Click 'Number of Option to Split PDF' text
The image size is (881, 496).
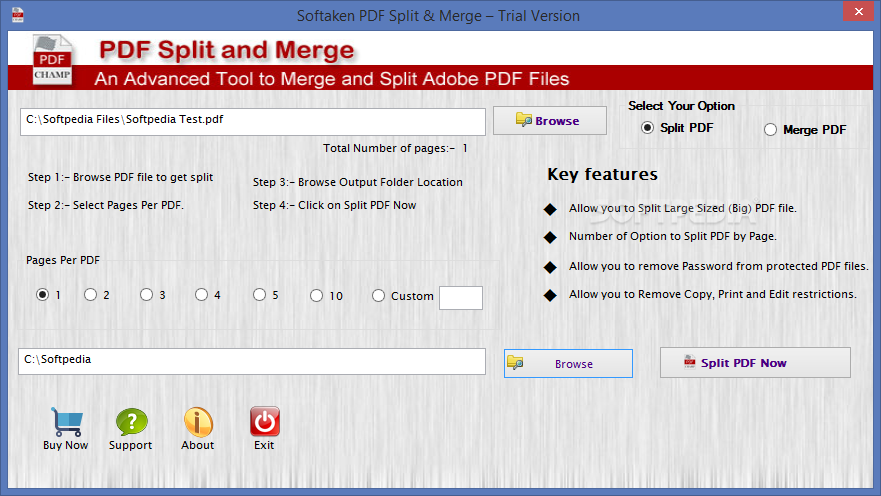click(x=673, y=236)
